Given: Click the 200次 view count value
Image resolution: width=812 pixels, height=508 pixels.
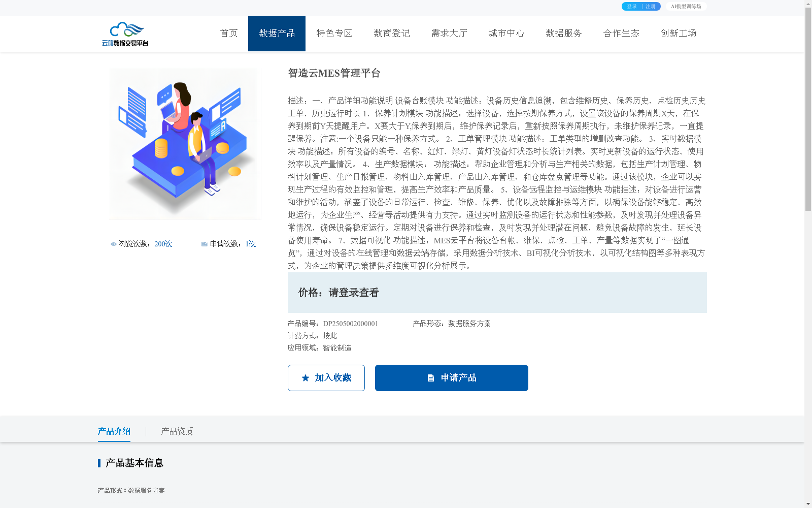Looking at the screenshot, I should [163, 244].
